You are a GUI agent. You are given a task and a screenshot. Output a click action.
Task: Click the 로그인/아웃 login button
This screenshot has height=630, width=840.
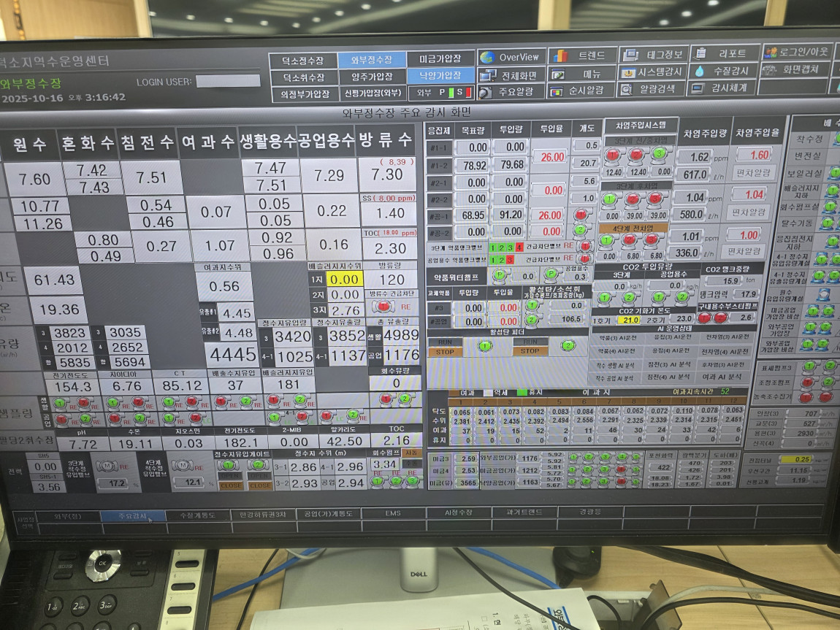pos(797,52)
